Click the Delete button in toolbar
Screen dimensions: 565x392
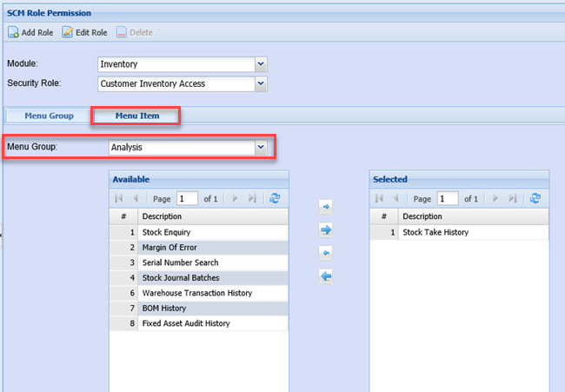pos(134,32)
